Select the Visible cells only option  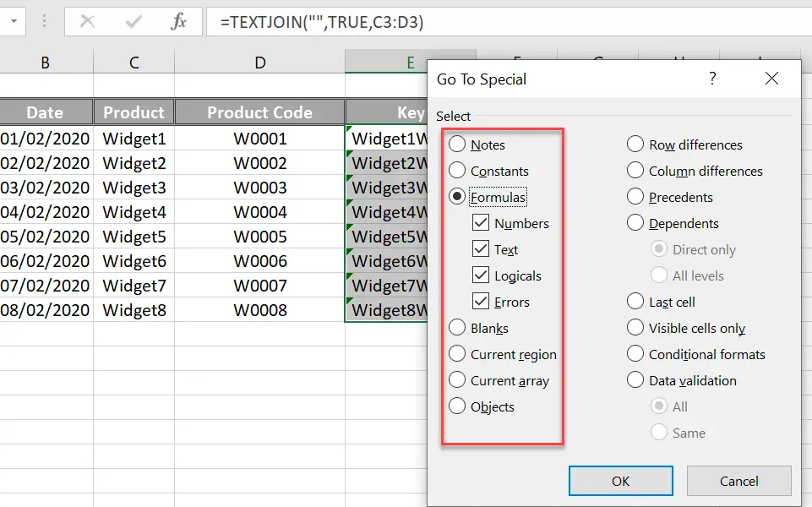pos(635,328)
